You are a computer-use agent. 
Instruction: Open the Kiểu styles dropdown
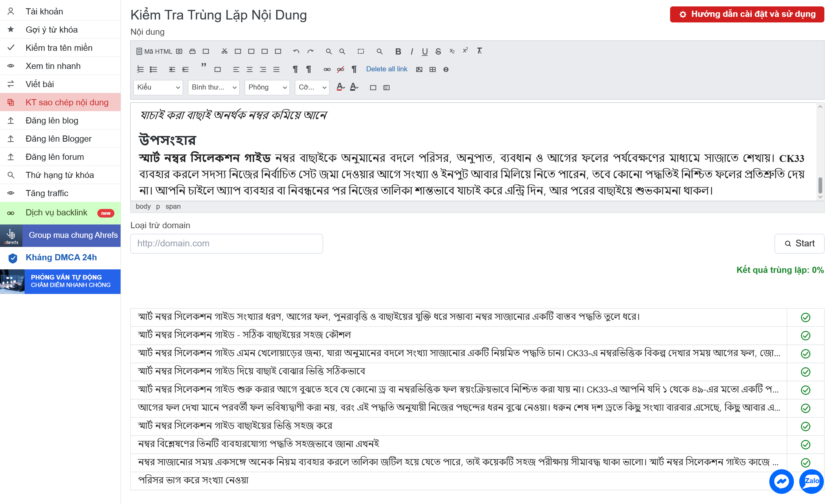coord(158,87)
